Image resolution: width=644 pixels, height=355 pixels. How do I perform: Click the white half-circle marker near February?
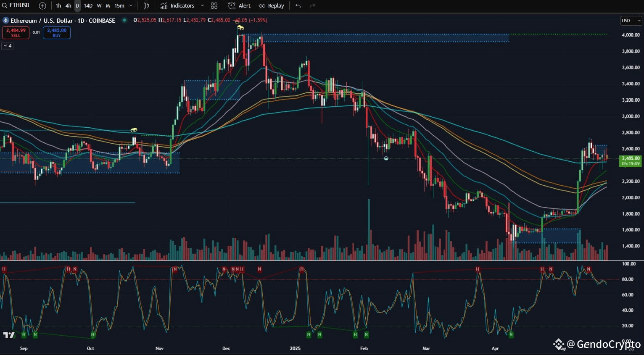click(386, 158)
